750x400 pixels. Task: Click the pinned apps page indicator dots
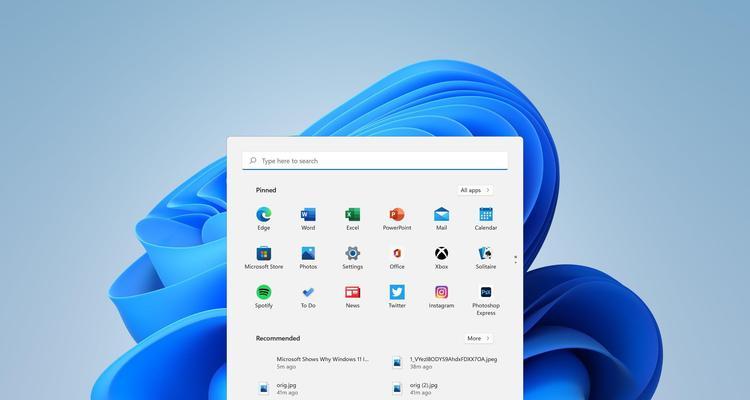pyautogui.click(x=515, y=259)
